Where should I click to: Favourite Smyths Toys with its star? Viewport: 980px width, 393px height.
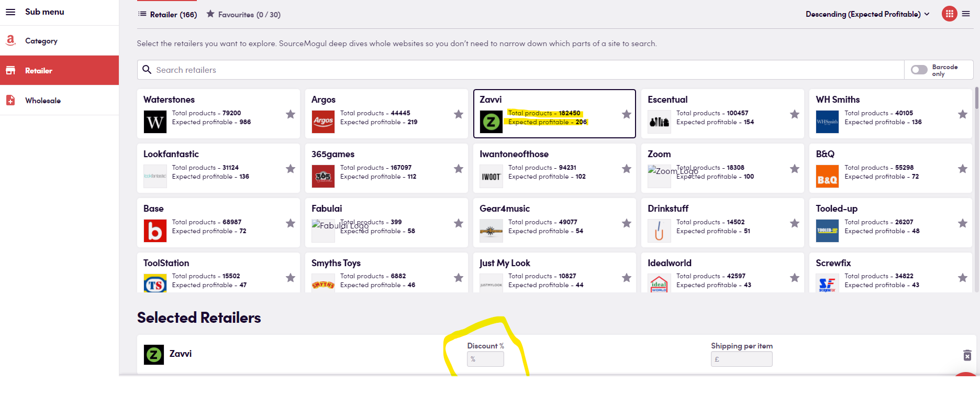coord(459,278)
